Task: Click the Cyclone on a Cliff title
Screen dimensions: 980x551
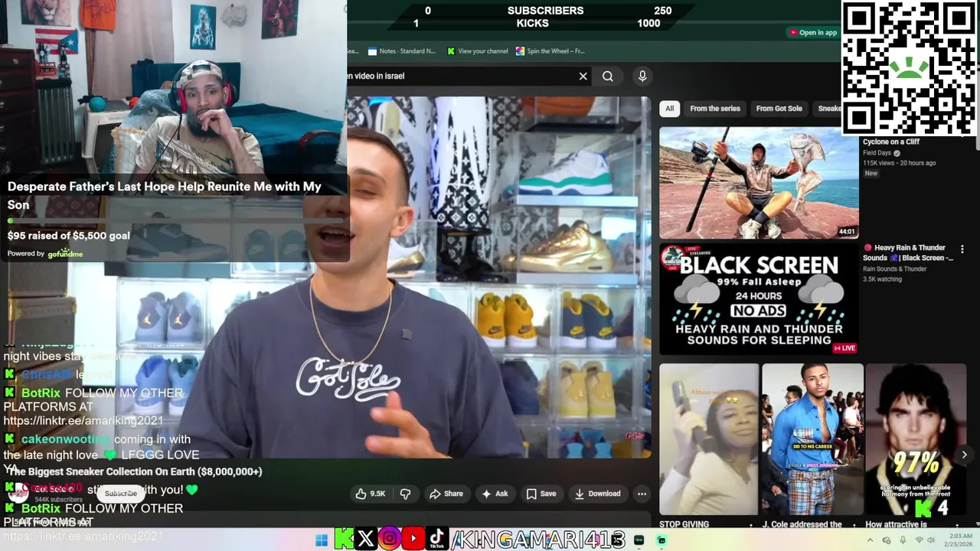Action: [891, 142]
